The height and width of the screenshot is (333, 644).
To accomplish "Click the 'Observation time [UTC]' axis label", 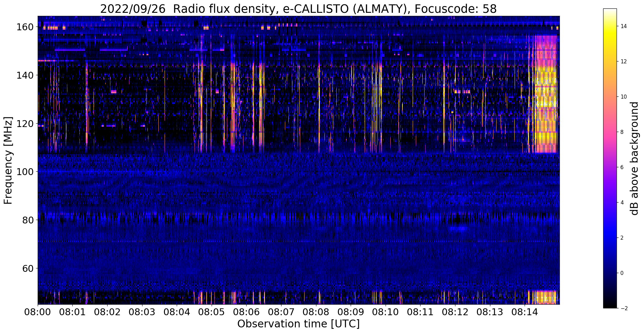I will point(298,324).
